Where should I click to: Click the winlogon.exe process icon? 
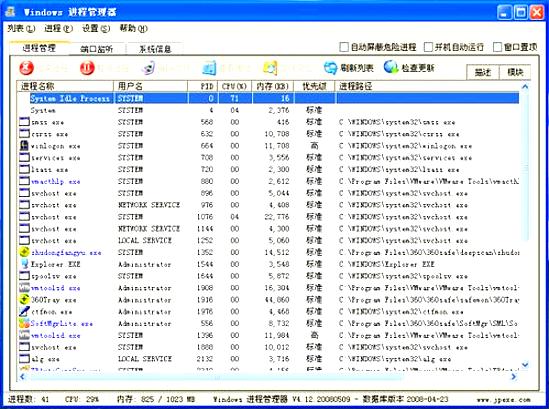click(24, 146)
